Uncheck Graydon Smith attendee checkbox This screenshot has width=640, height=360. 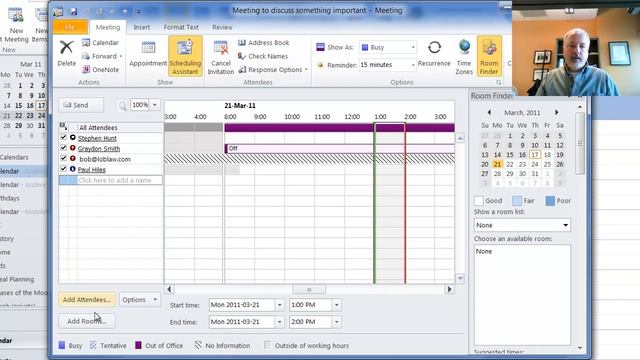(63, 148)
